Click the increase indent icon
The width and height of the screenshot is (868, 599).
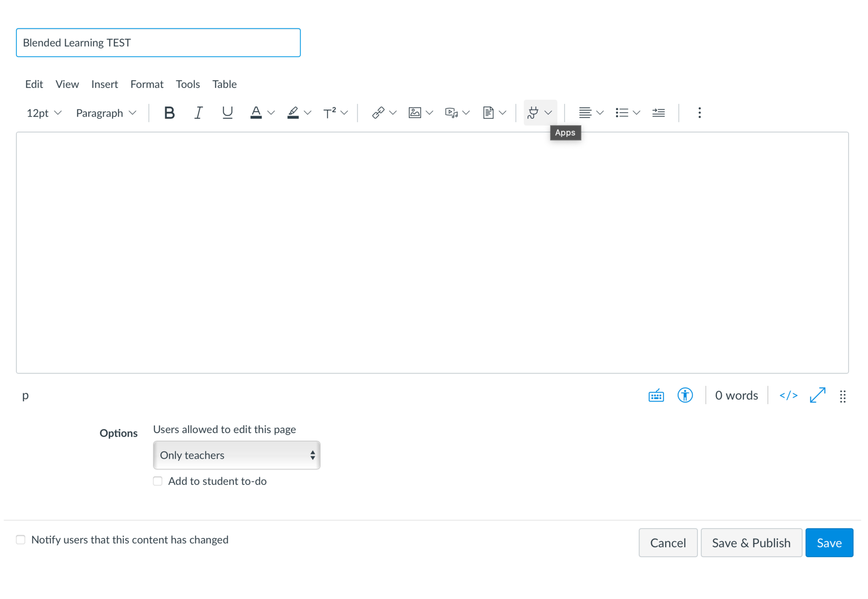pos(658,113)
